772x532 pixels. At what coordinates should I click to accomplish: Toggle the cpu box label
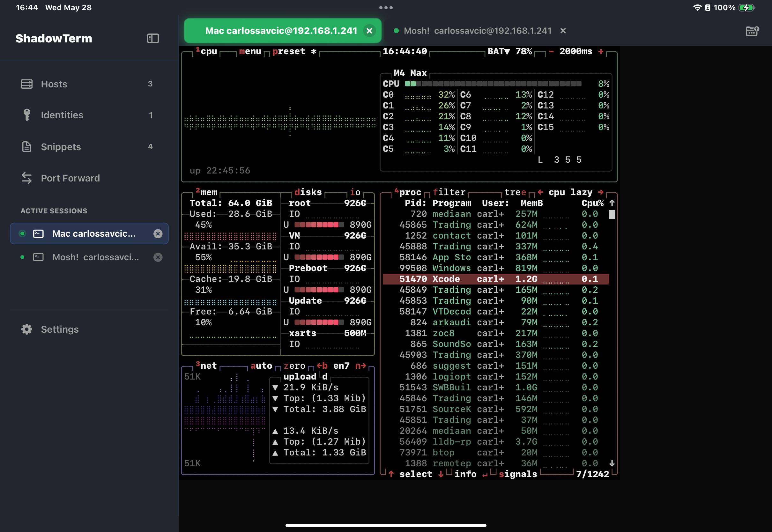[206, 51]
